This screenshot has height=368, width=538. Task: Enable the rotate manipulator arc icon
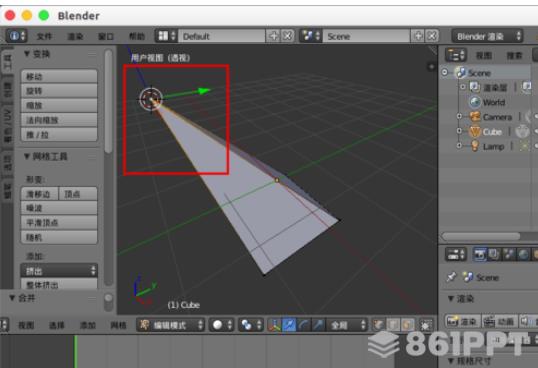(304, 325)
